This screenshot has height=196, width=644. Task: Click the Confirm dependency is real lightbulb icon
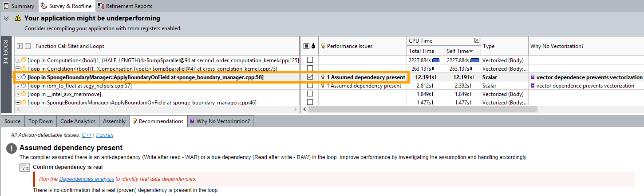click(x=25, y=168)
